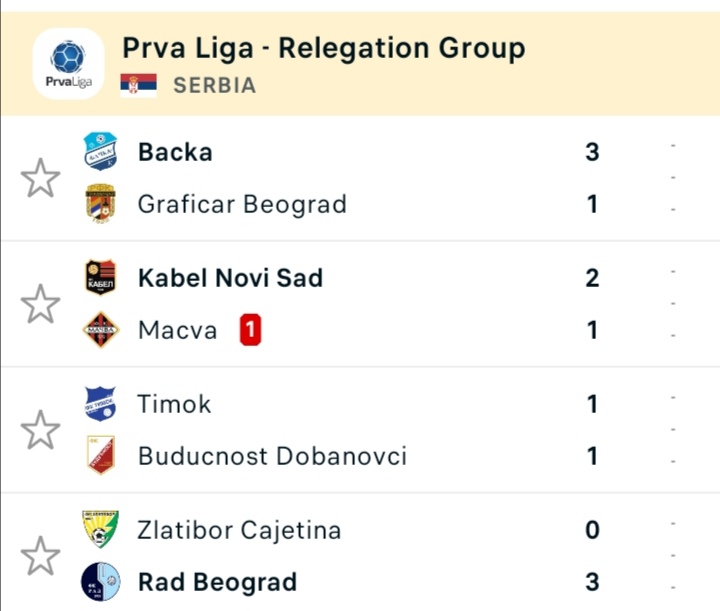The image size is (720, 611).
Task: Select the SERBIA country label
Action: pos(214,85)
